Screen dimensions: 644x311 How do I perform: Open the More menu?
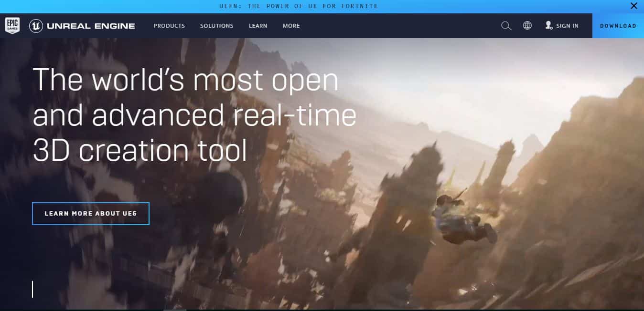[x=291, y=26]
